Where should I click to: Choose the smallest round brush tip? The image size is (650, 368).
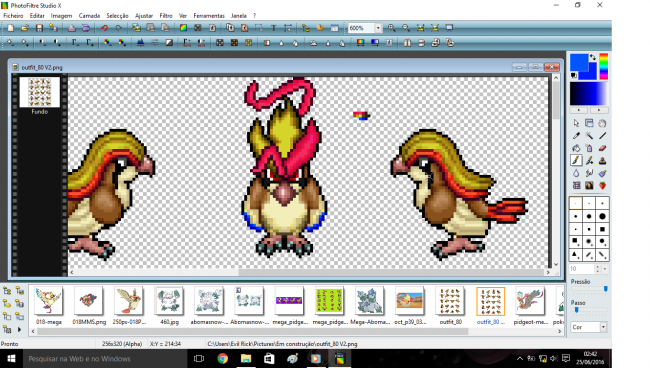point(576,203)
